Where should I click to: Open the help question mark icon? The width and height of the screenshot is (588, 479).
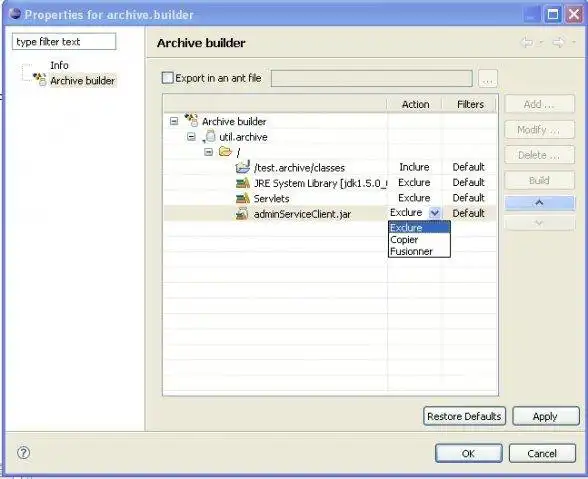[23, 453]
